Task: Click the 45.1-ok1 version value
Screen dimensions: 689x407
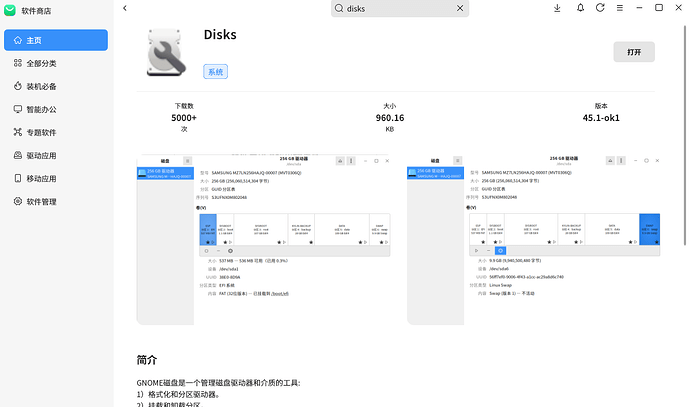Action: [601, 118]
